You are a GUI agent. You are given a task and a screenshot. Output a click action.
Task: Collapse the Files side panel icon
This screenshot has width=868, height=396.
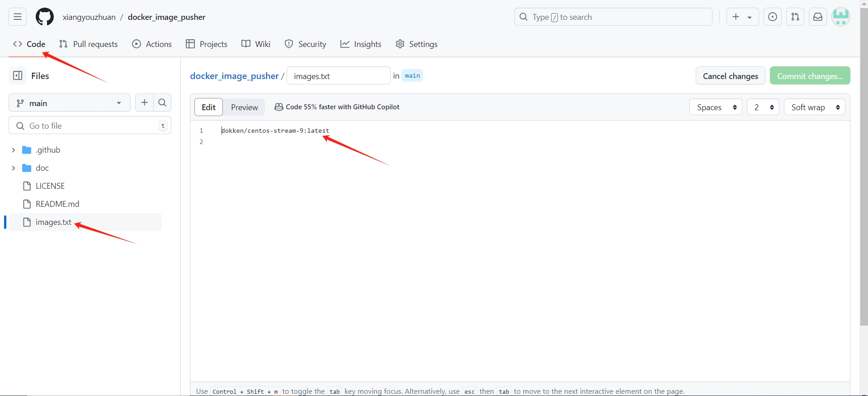click(x=18, y=76)
